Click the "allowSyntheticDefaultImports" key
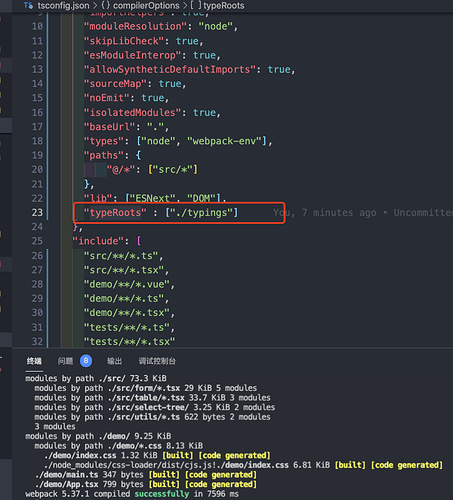This screenshot has height=500, width=453. [170, 69]
